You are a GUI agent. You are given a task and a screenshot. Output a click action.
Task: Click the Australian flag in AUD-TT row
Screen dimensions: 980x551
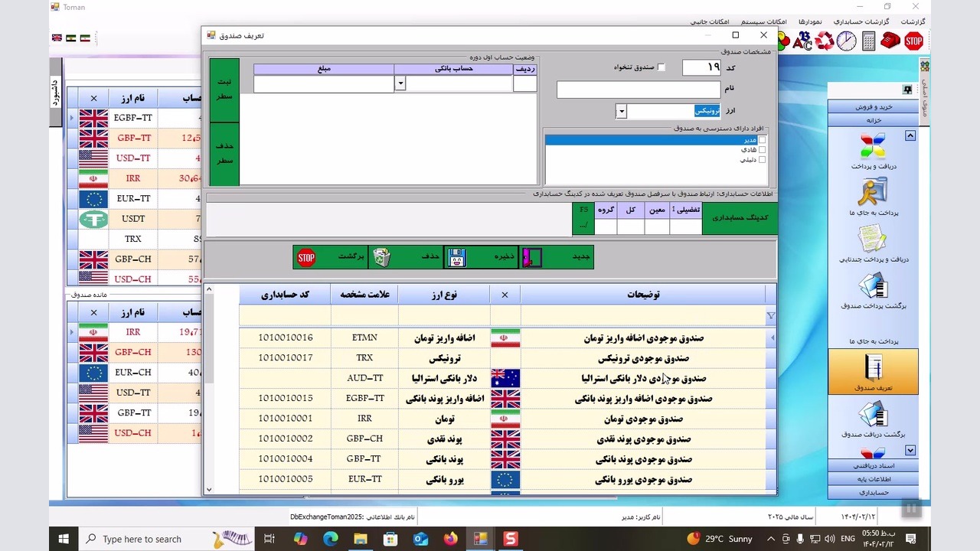tap(505, 378)
